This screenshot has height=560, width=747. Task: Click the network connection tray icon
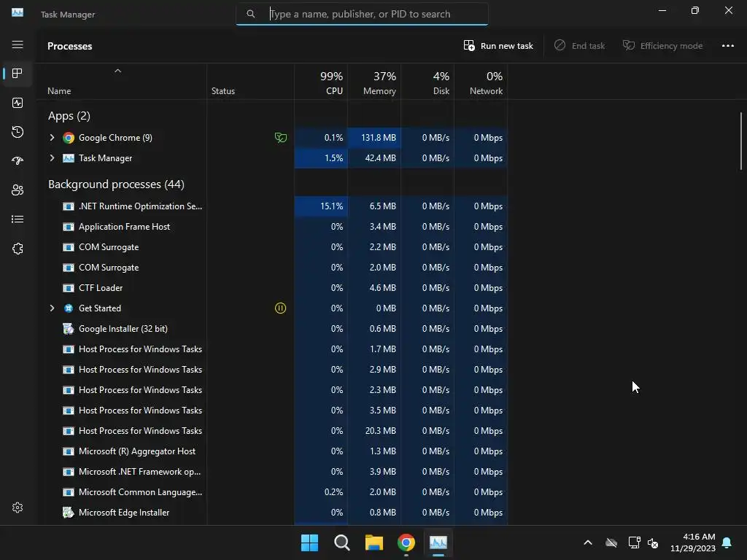[634, 542]
